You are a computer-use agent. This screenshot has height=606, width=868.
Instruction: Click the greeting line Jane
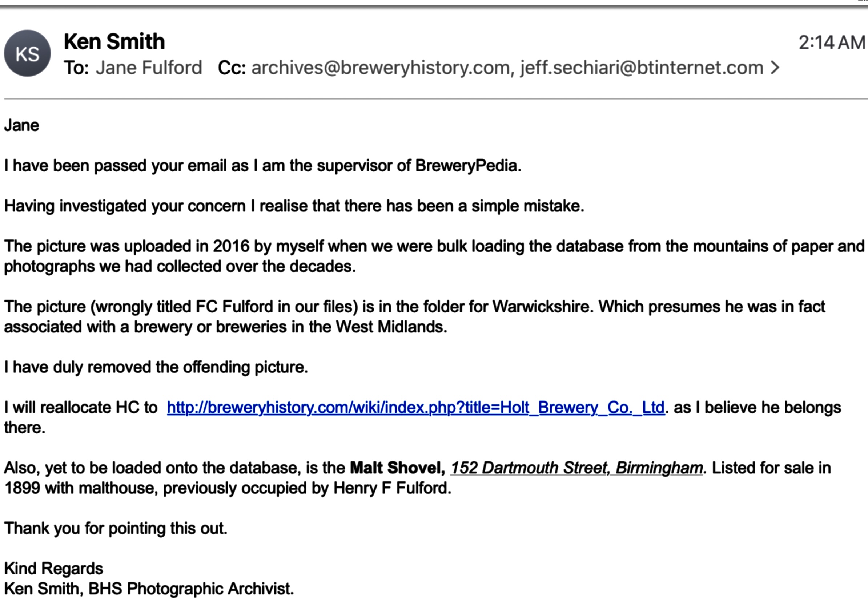(x=21, y=125)
